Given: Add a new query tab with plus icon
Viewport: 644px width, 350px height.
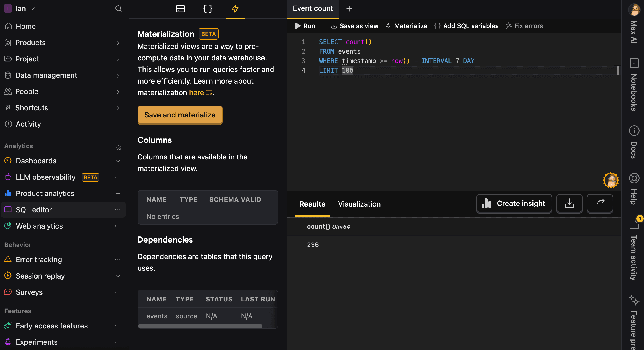Looking at the screenshot, I should point(349,9).
